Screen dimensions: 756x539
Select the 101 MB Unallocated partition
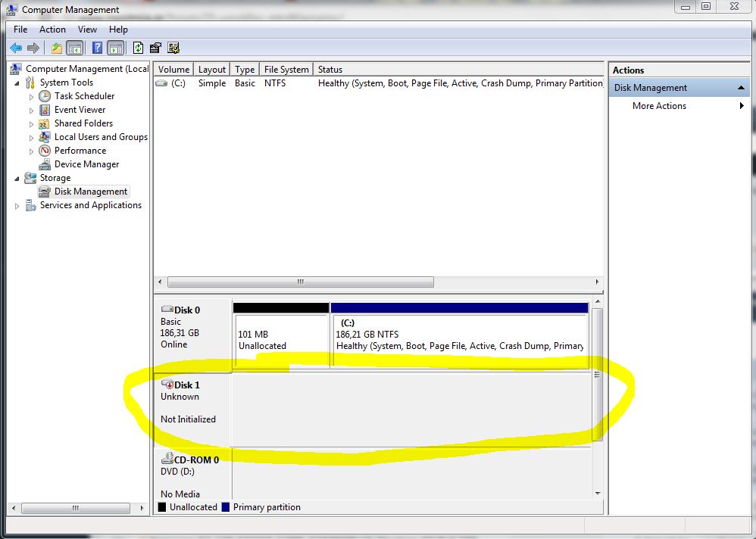pos(281,335)
